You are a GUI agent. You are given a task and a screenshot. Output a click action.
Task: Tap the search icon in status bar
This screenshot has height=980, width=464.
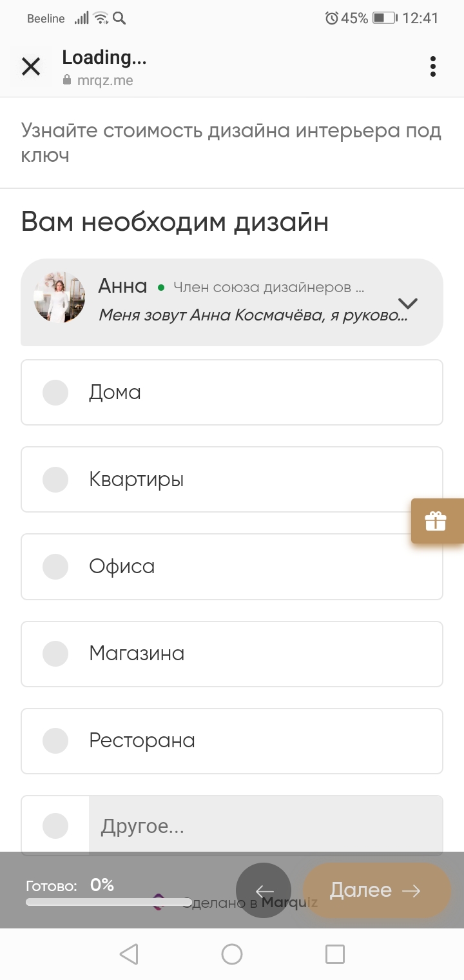(x=119, y=18)
